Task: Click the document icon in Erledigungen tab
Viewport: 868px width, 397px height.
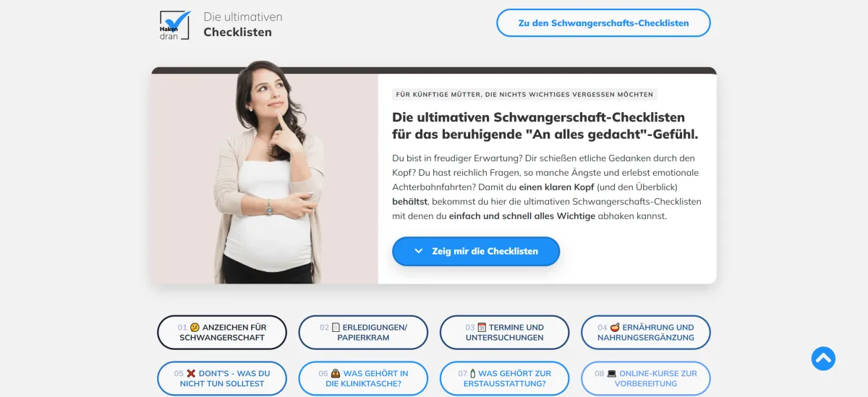Action: click(x=336, y=328)
